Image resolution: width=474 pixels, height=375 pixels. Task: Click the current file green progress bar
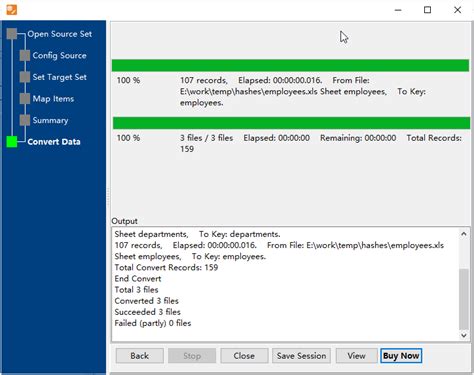[290, 65]
